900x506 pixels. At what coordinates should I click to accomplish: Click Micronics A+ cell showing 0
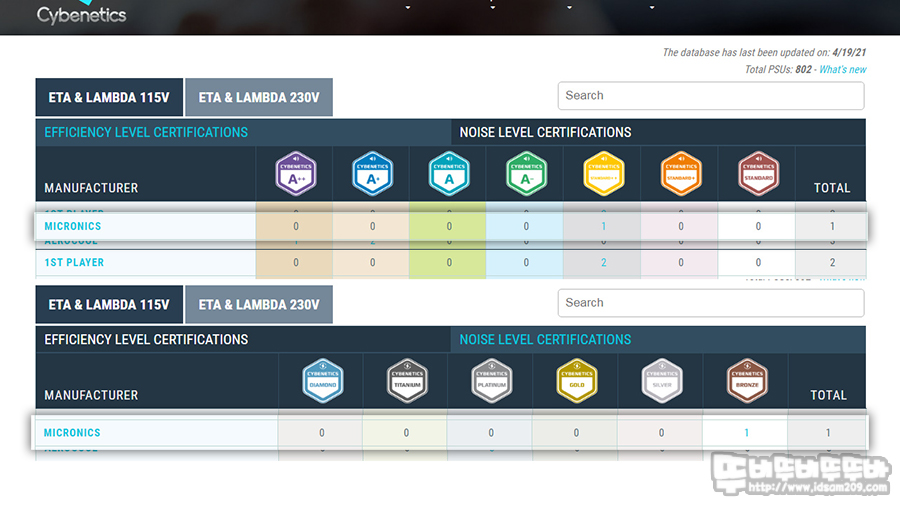pos(373,227)
